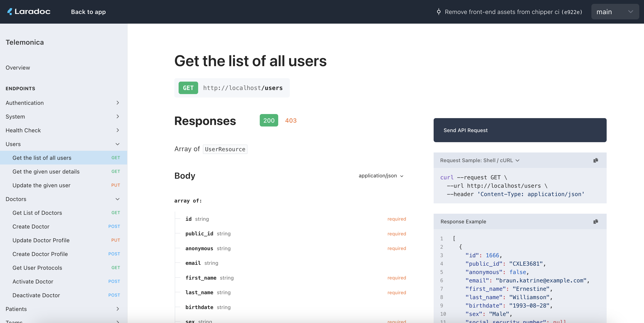Copy the Request Sample code snippet
The width and height of the screenshot is (644, 323).
[x=596, y=160]
